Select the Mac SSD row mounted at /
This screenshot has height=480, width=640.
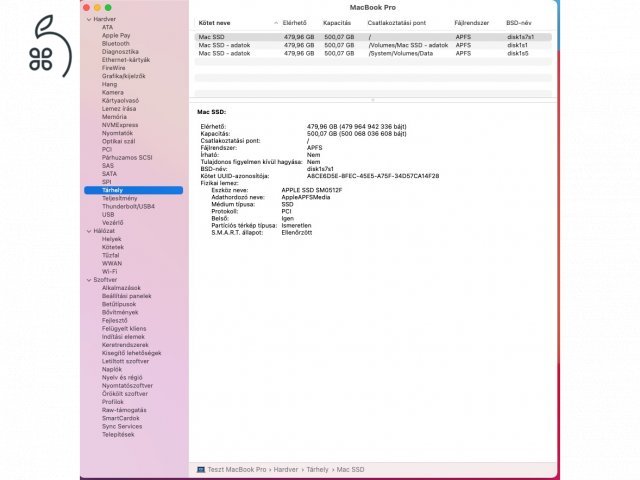pos(373,37)
